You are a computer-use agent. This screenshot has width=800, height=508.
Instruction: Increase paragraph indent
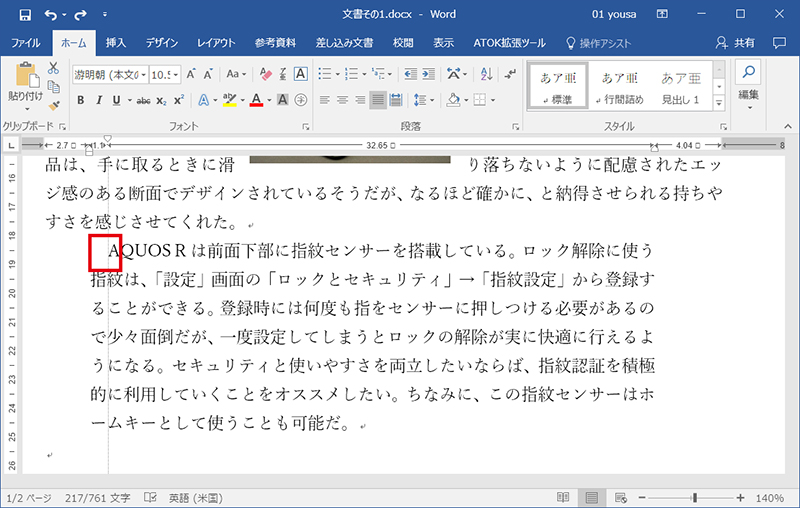429,74
